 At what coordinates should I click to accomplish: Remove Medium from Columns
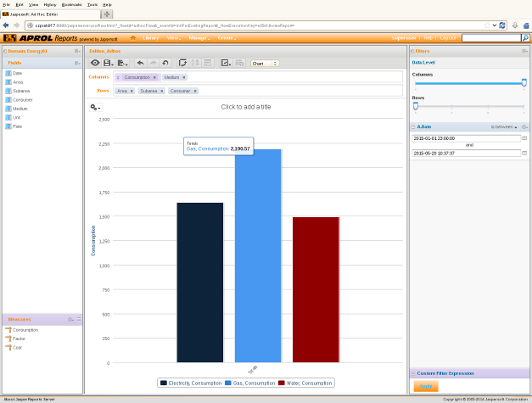click(184, 77)
